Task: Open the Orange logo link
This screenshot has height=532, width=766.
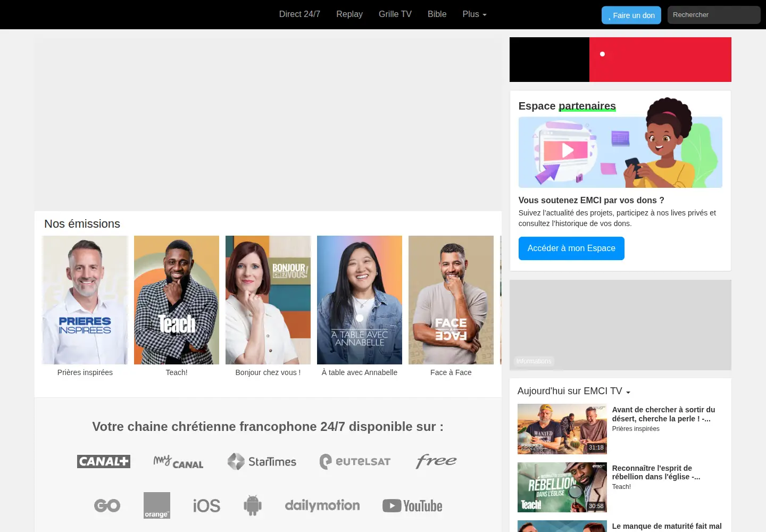Action: pyautogui.click(x=157, y=505)
